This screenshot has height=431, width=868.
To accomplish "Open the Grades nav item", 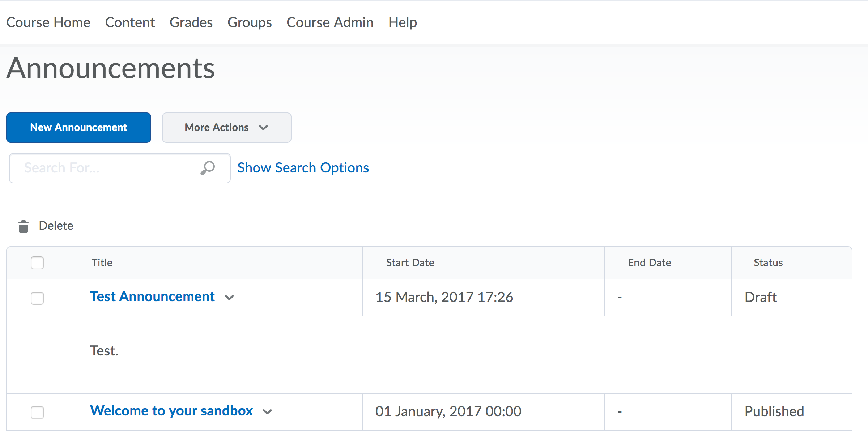I will (x=191, y=22).
